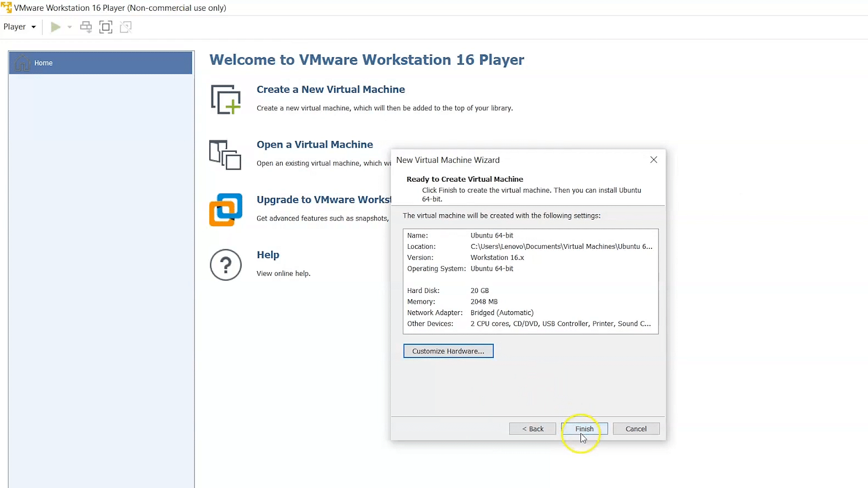
Task: Select the Location path value in settings
Action: 561,247
